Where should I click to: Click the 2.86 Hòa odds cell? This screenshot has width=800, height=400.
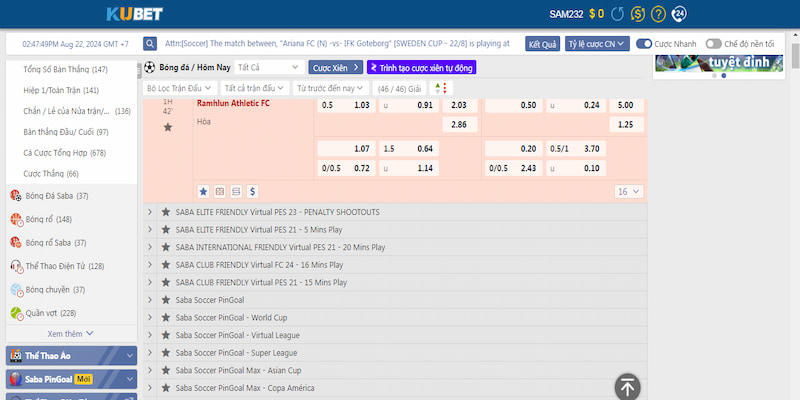pyautogui.click(x=460, y=124)
